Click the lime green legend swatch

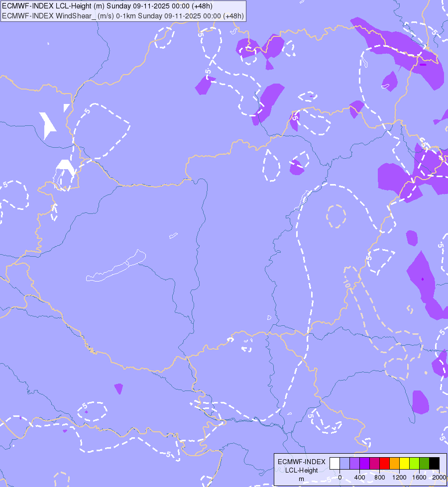[415, 463]
